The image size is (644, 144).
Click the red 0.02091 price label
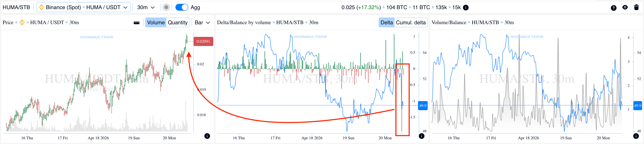[203, 41]
